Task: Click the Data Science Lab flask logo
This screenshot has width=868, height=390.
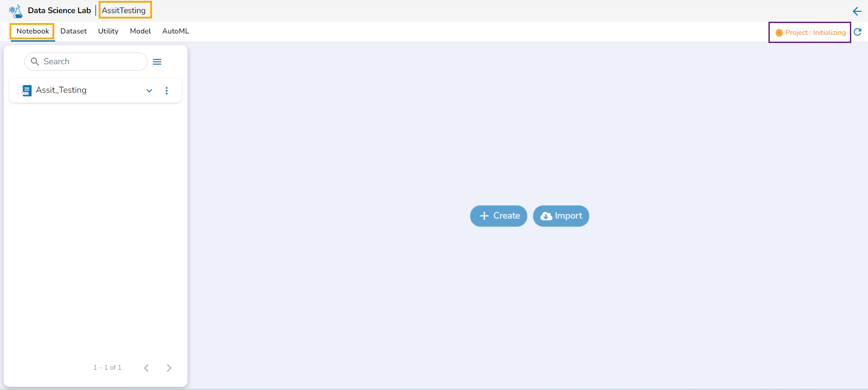Action: pyautogui.click(x=16, y=11)
